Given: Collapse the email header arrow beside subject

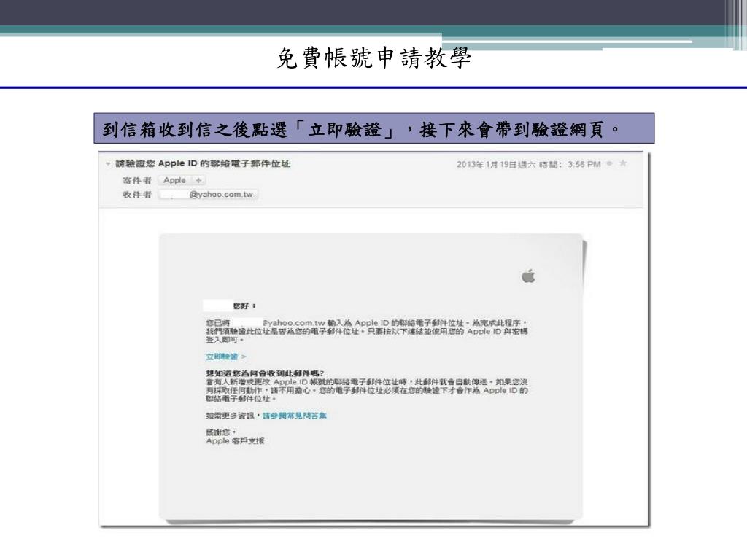Looking at the screenshot, I should tap(108, 164).
